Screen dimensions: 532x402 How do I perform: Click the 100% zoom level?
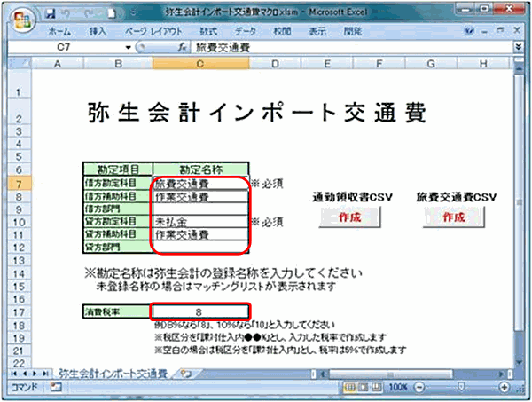[x=397, y=387]
